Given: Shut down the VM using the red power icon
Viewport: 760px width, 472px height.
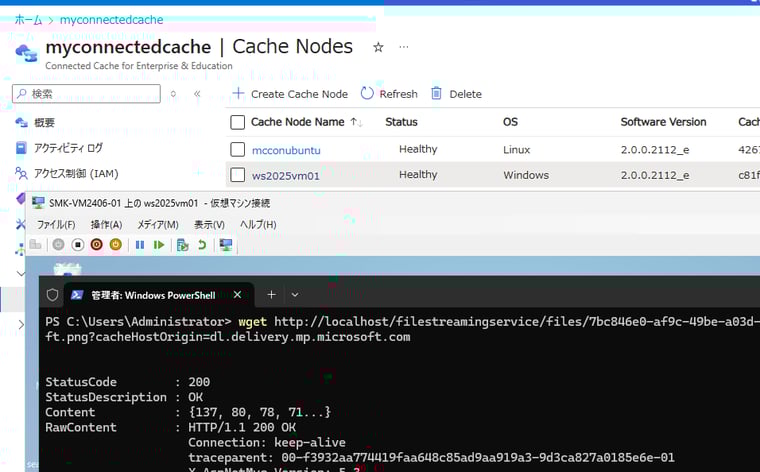Looking at the screenshot, I should [96, 245].
